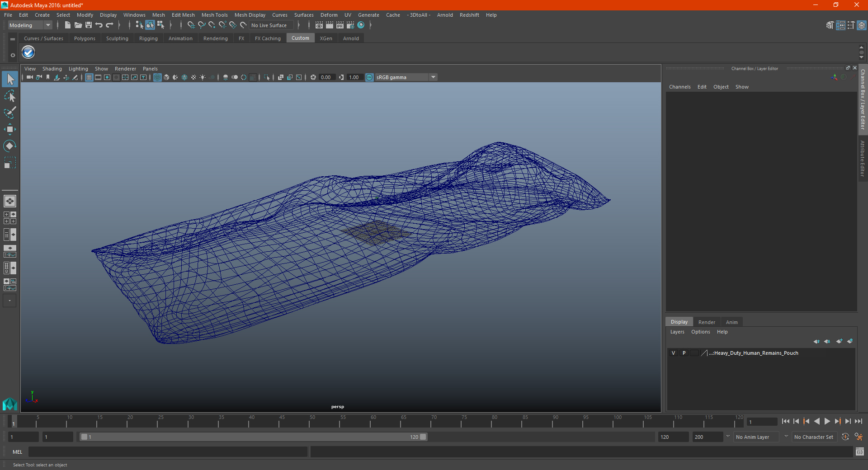Switch to the Rigging shelf tab

click(x=148, y=38)
